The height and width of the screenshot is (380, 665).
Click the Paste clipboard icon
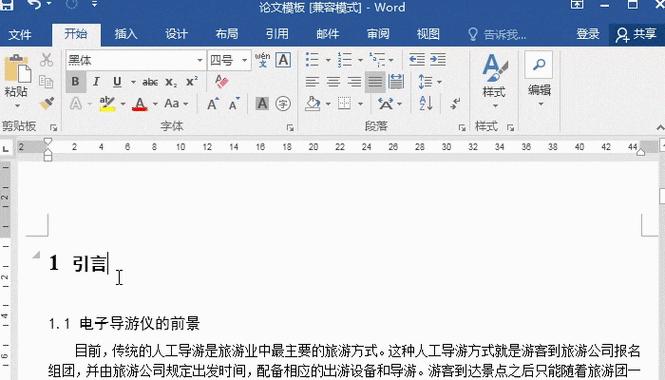pyautogui.click(x=17, y=69)
